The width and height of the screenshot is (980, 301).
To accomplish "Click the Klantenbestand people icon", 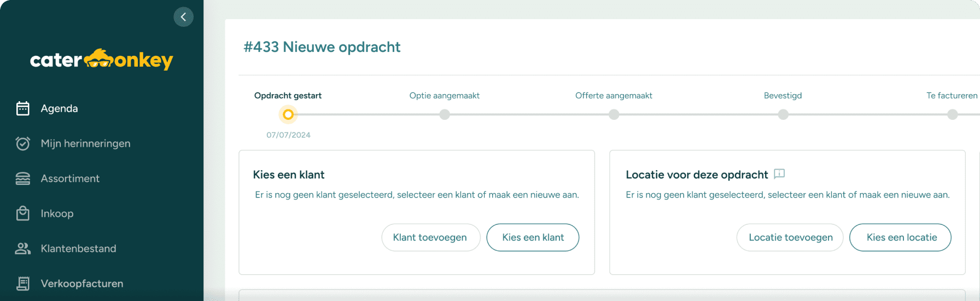I will coord(23,248).
